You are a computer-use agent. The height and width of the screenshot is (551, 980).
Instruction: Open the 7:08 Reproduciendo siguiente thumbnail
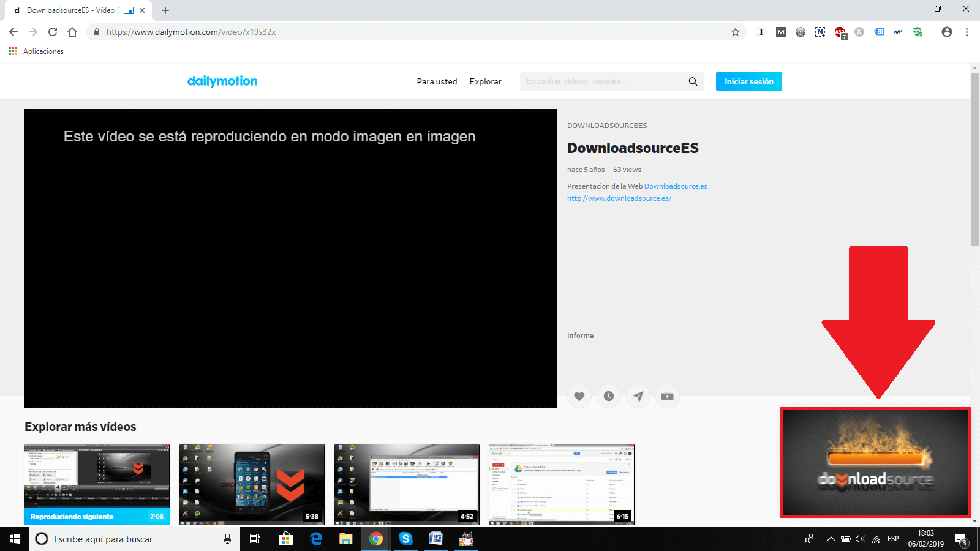click(97, 484)
